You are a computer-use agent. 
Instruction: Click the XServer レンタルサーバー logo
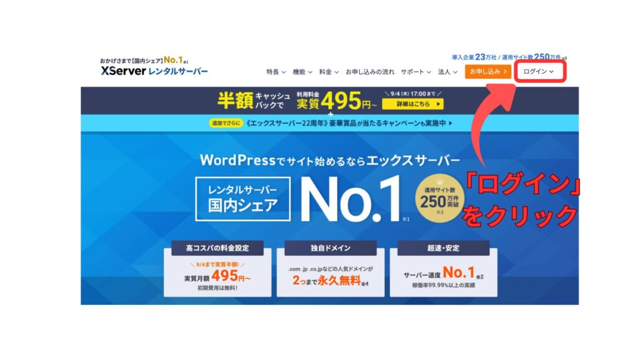[x=154, y=71]
